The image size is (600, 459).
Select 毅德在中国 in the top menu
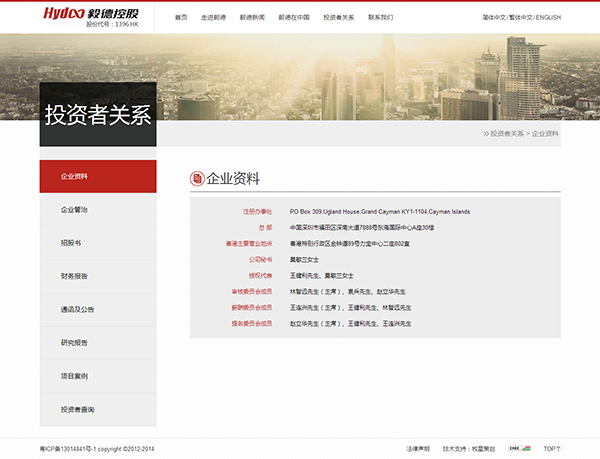[x=294, y=17]
